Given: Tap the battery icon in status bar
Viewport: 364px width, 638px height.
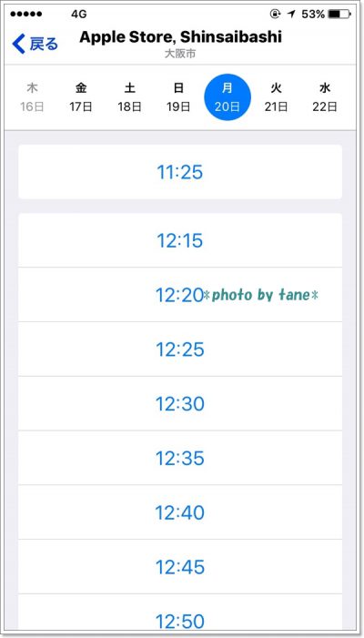Looking at the screenshot, I should coord(339,15).
